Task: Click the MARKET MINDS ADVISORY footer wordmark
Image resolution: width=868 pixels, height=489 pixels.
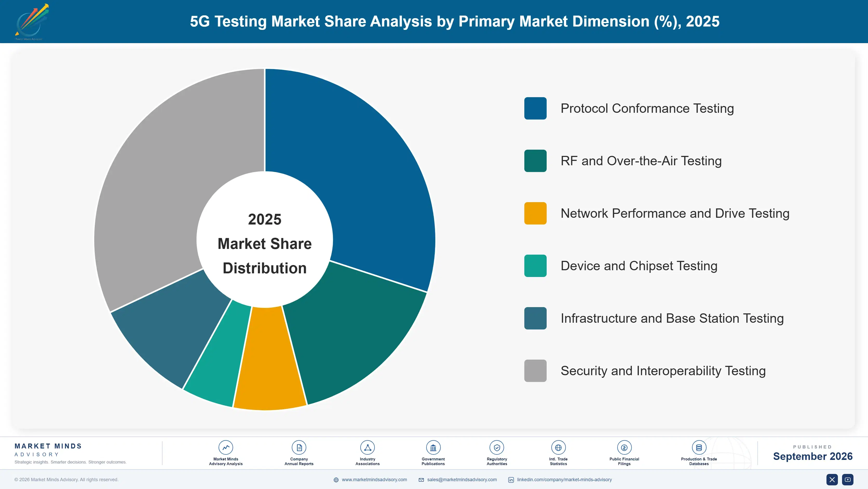Action: (48, 450)
